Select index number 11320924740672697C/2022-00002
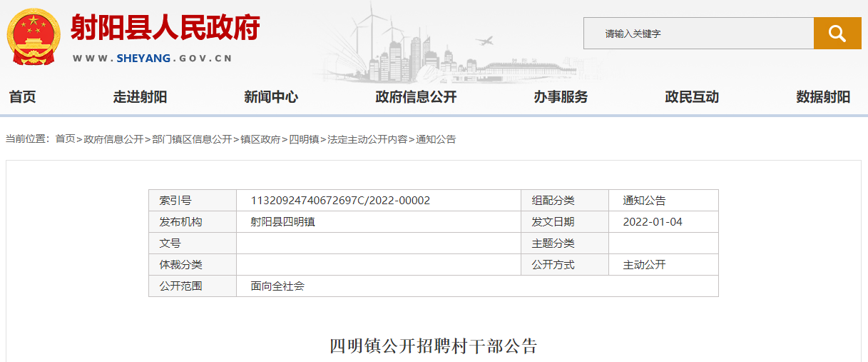 pos(340,201)
